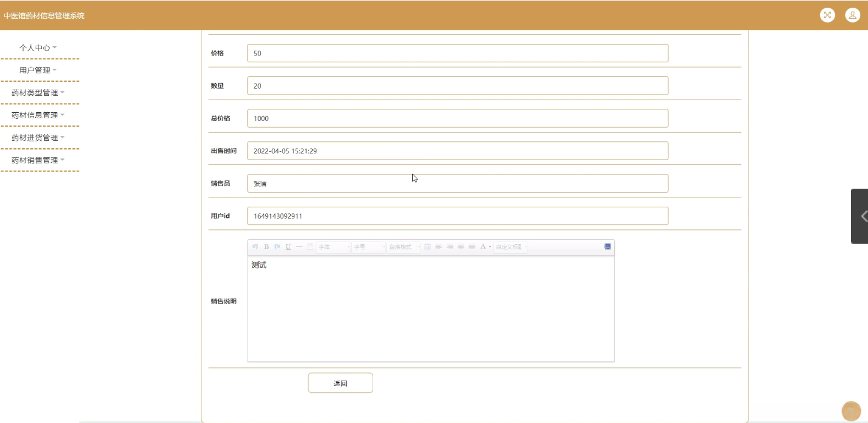
Task: Expand the 药材进货管理 menu
Action: point(38,138)
